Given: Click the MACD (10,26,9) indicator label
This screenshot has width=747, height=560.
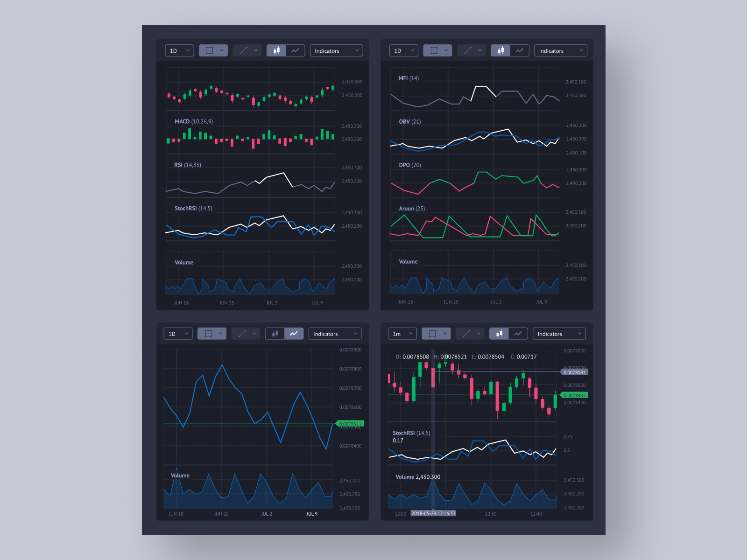Looking at the screenshot, I should (194, 121).
